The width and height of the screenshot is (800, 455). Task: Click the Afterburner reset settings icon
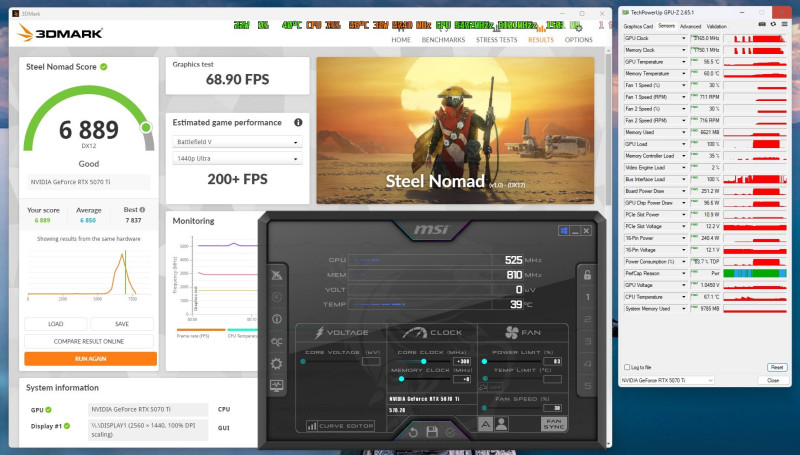tap(413, 433)
